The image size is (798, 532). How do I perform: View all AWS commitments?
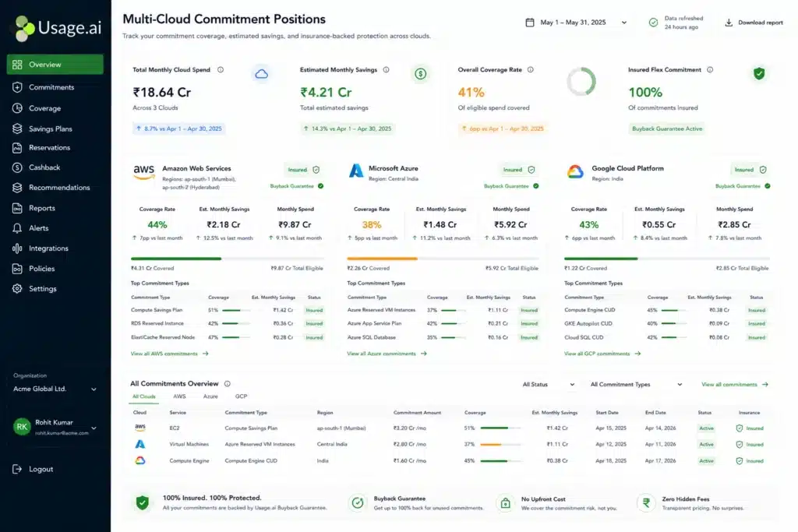point(169,354)
